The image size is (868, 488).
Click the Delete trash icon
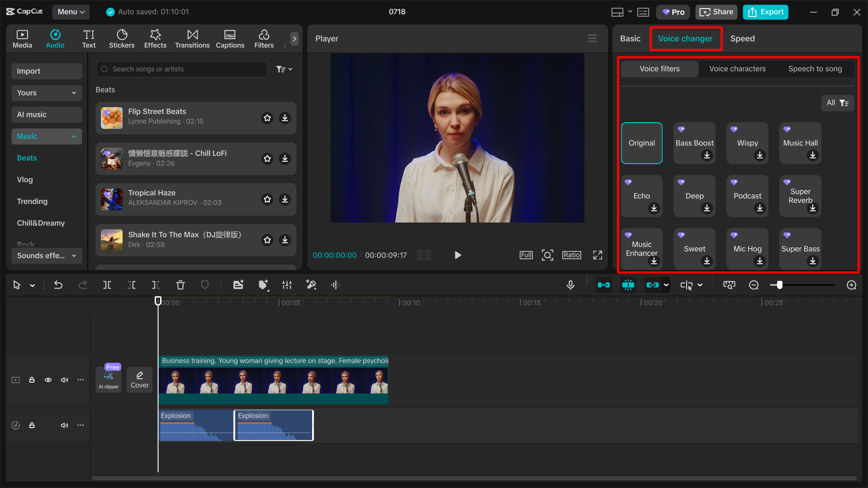pyautogui.click(x=180, y=285)
